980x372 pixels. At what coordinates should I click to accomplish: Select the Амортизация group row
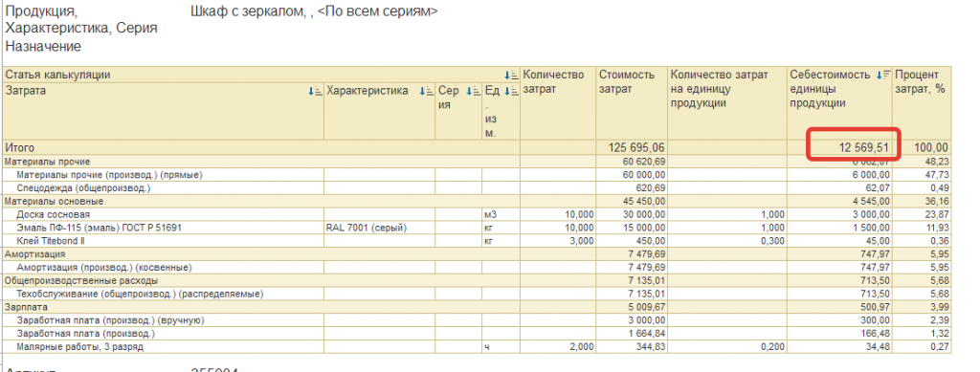[x=478, y=254]
